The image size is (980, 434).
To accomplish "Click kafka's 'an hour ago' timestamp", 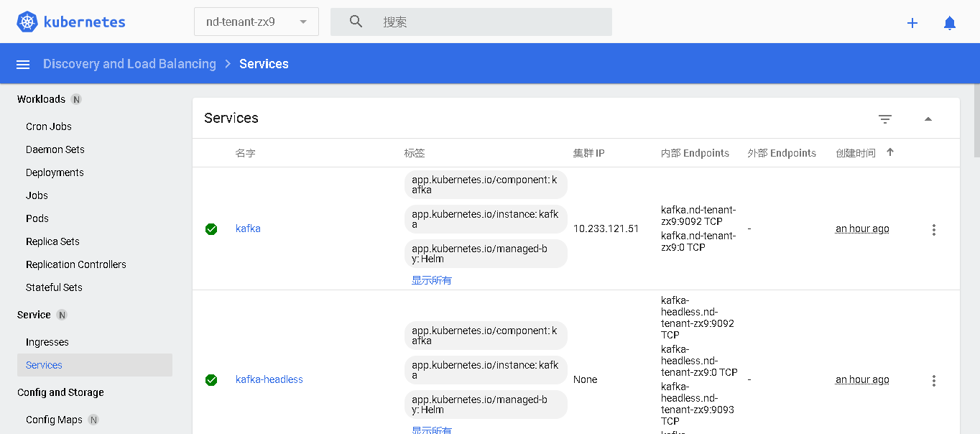I will (x=862, y=228).
